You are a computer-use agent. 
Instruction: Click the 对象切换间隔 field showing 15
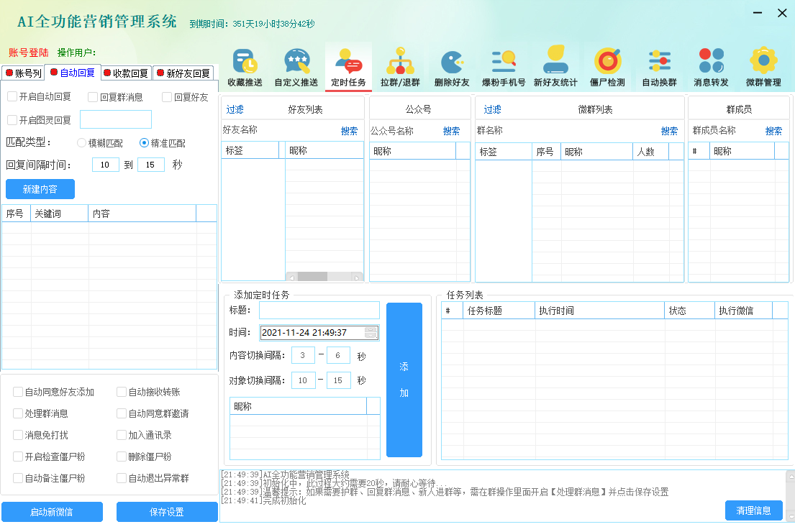tap(339, 380)
